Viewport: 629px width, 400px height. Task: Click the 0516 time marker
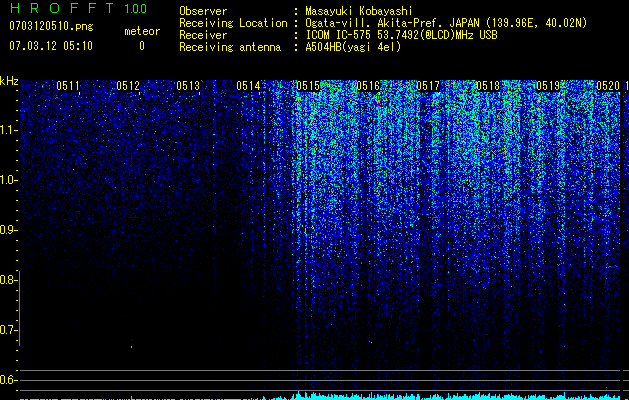tap(368, 86)
